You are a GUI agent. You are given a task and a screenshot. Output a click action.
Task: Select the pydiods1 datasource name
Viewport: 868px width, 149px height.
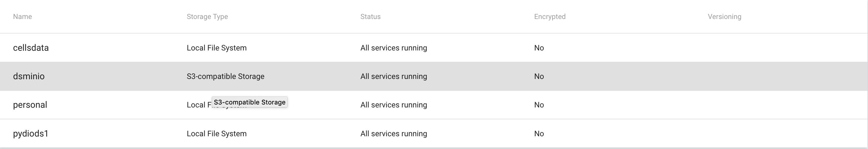[x=31, y=134]
